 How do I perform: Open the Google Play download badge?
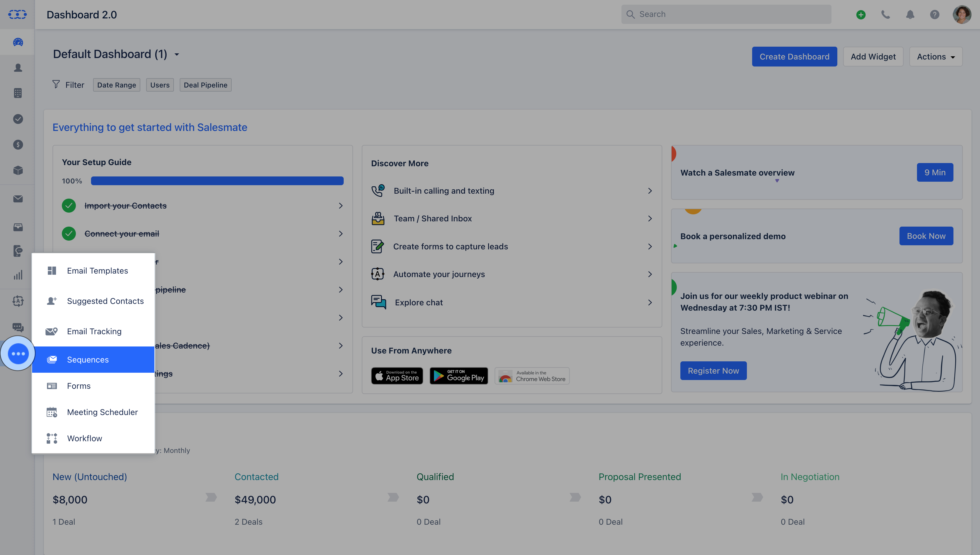click(458, 376)
